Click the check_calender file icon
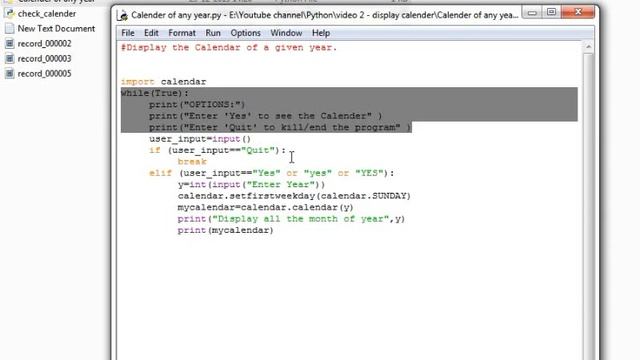Screen dimensions: 640x360 tap(9, 13)
